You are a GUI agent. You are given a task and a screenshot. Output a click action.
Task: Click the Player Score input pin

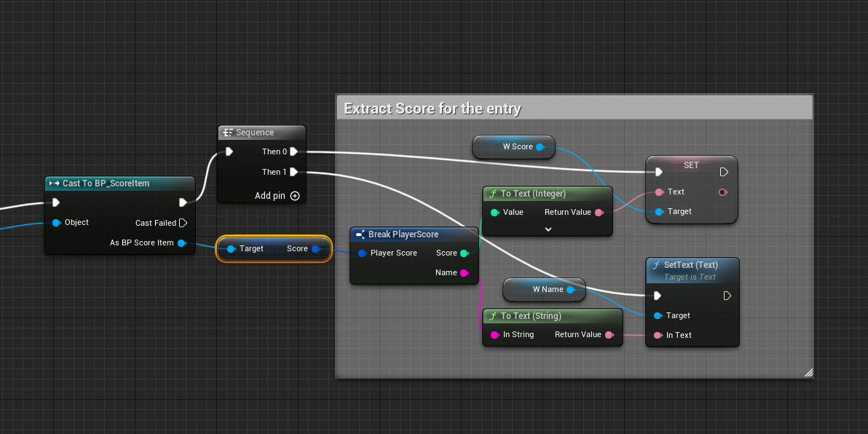[x=361, y=253]
